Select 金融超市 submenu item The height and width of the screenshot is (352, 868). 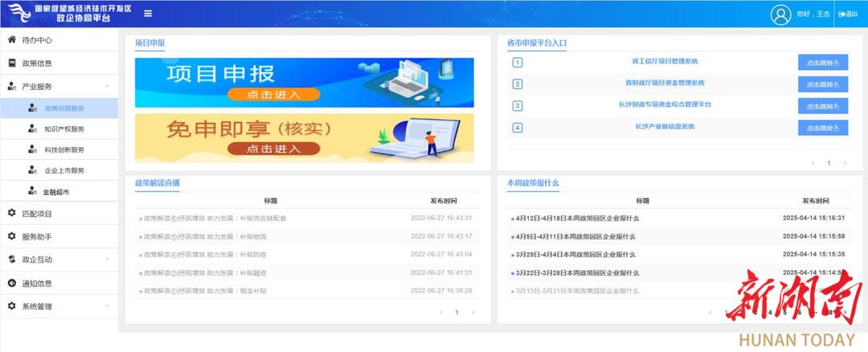pos(56,192)
